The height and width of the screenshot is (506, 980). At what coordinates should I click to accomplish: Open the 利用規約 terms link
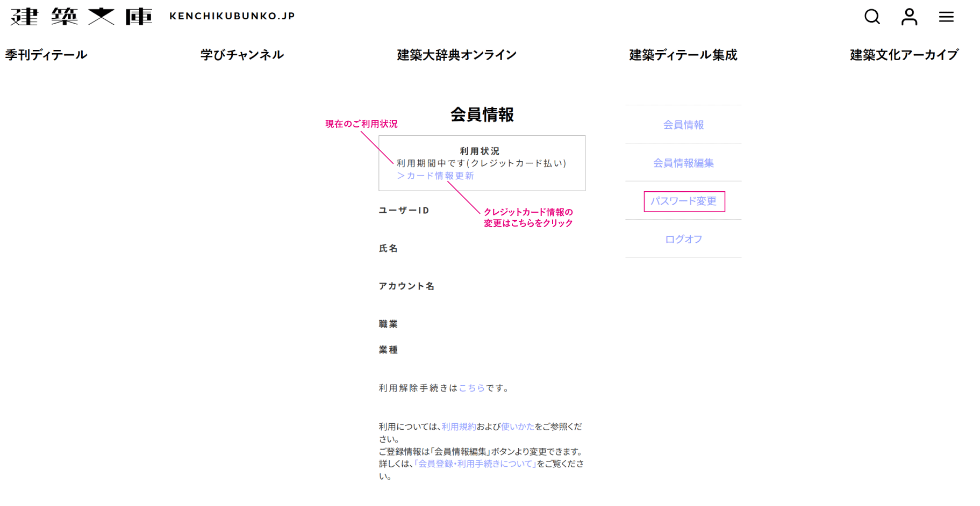tap(459, 427)
